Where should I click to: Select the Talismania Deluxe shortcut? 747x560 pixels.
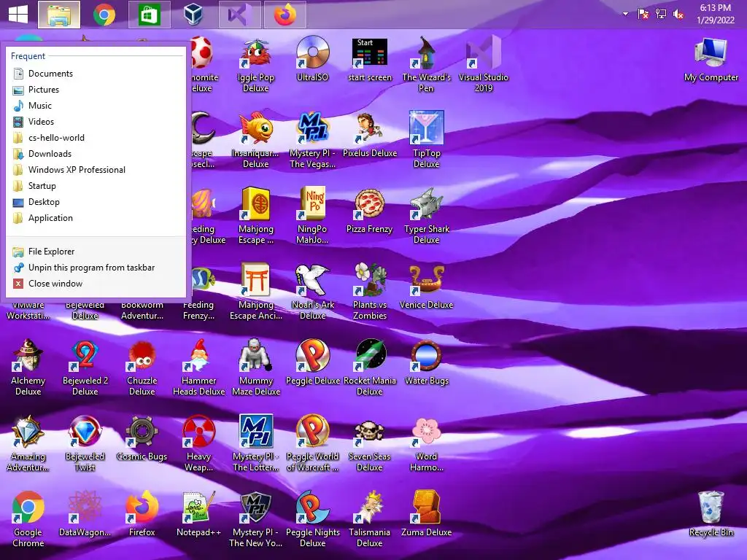[370, 519]
